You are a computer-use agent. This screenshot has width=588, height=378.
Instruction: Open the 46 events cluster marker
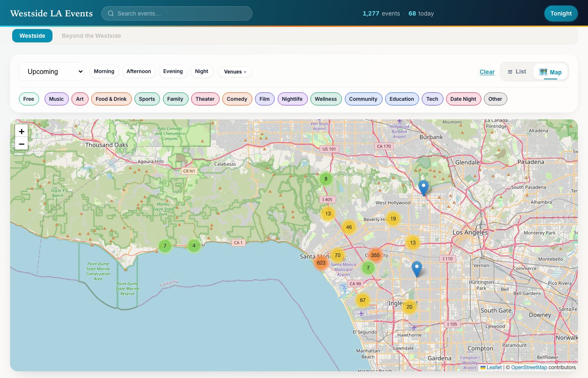pyautogui.click(x=349, y=227)
